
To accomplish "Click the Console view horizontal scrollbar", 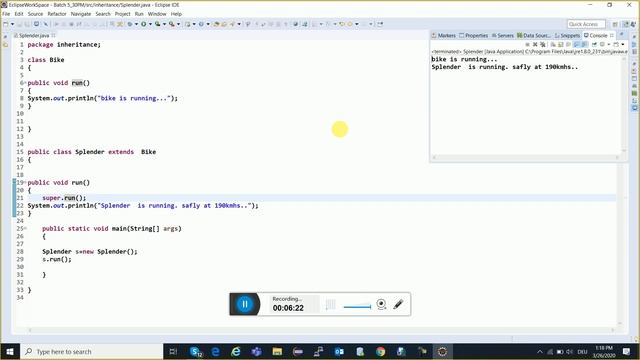I will (527, 157).
